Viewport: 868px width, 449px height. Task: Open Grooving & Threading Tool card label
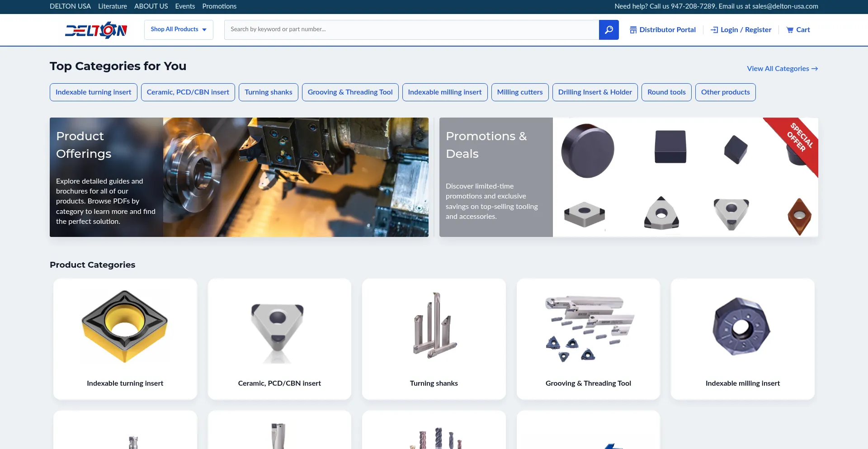click(588, 383)
